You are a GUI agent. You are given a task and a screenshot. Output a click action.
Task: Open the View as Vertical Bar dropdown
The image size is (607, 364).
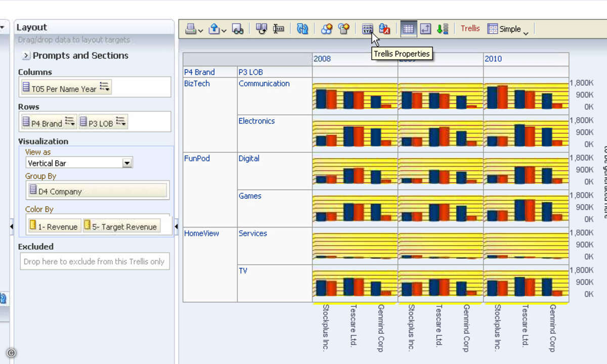[x=127, y=163]
